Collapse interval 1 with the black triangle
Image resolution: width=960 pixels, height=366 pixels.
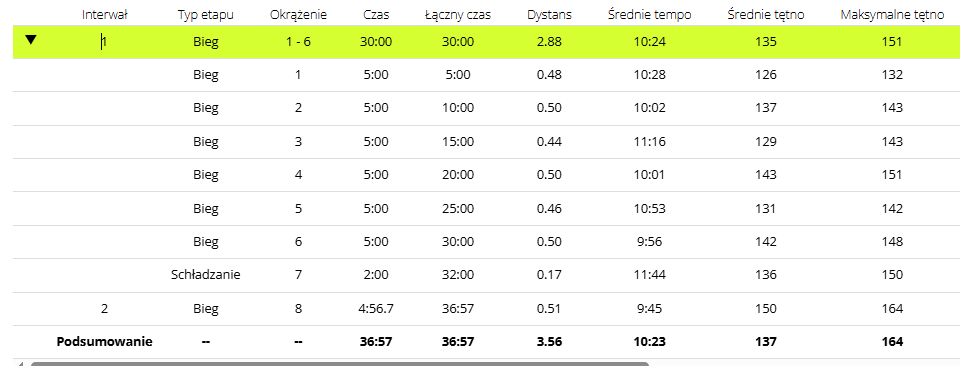31,40
